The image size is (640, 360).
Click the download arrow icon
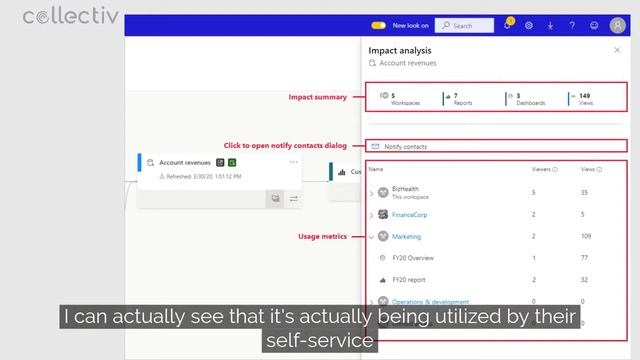550,25
